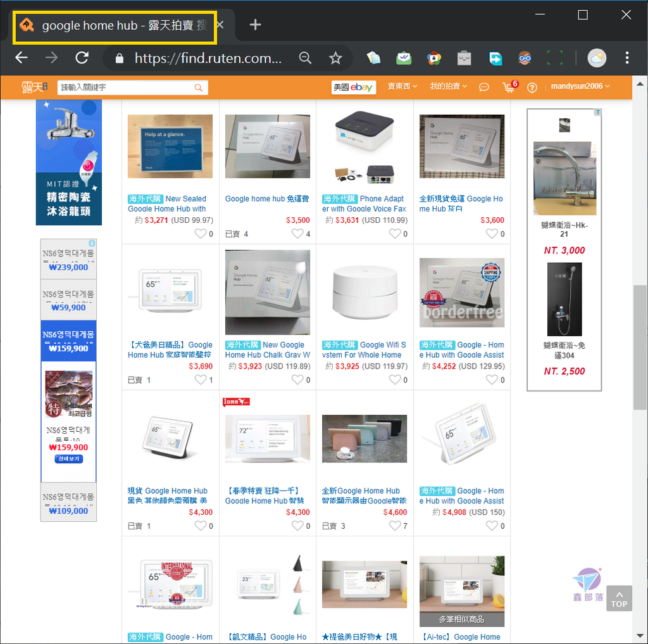This screenshot has height=644, width=648.
Task: Click the profile avatar icon in toolbar
Action: click(597, 58)
